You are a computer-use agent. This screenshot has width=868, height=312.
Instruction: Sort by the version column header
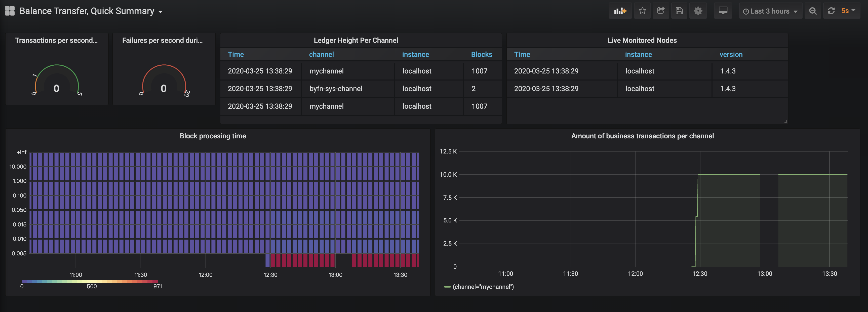pos(731,54)
